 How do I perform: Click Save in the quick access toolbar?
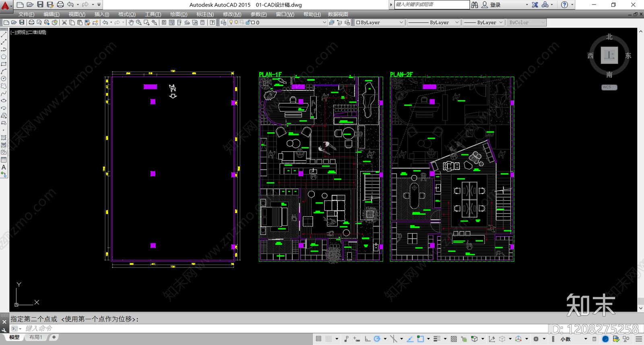point(40,4)
